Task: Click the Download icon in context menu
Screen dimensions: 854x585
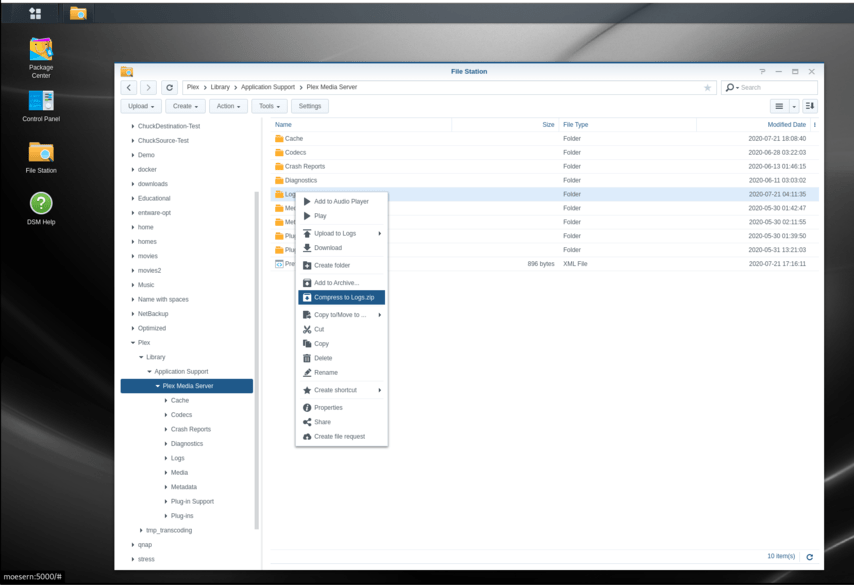Action: coord(307,248)
